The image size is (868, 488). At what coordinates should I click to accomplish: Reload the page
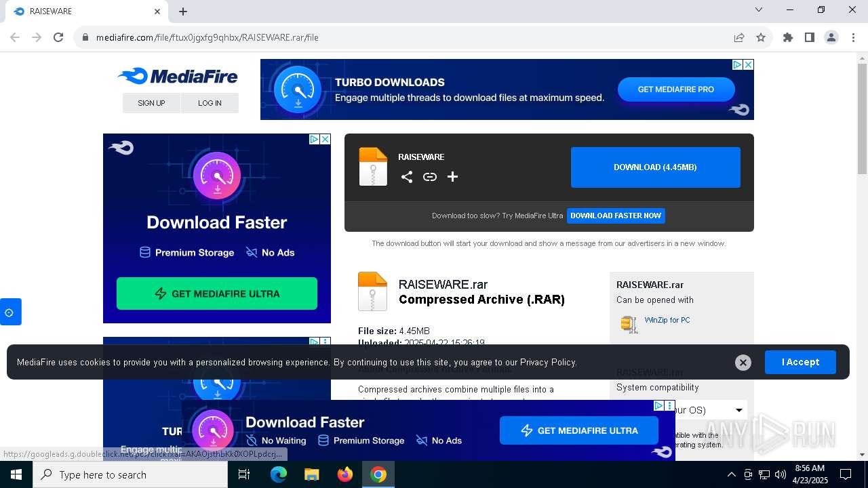[x=58, y=37]
